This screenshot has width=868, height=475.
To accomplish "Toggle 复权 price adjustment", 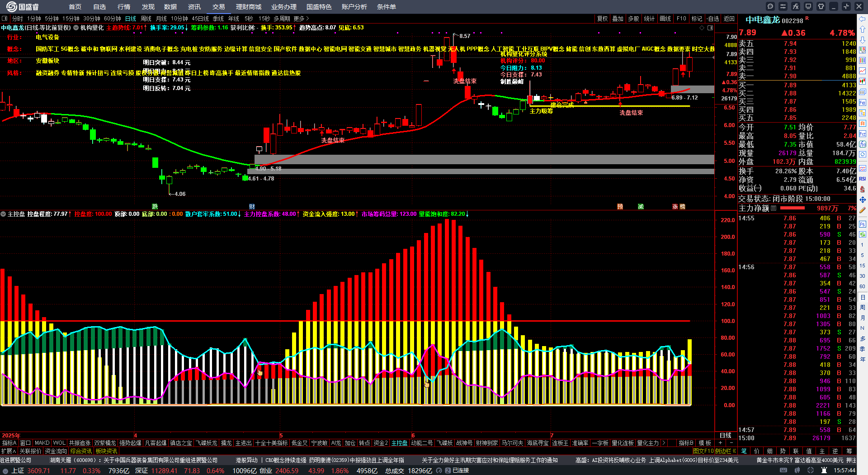I will [x=603, y=19].
